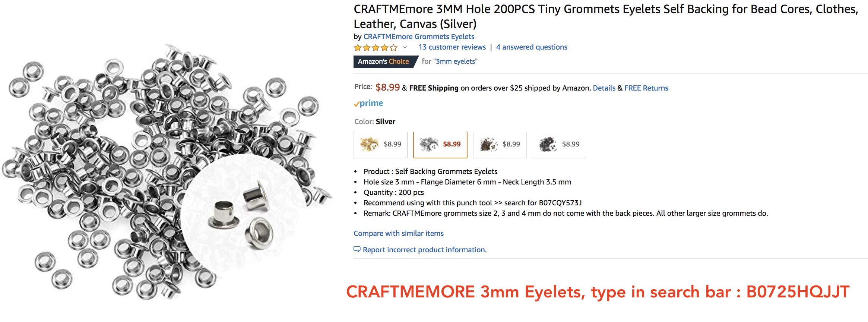This screenshot has height=322, width=868.
Task: Visit the CRAFTMEmore Grommets Eyelets brand link
Action: [419, 37]
